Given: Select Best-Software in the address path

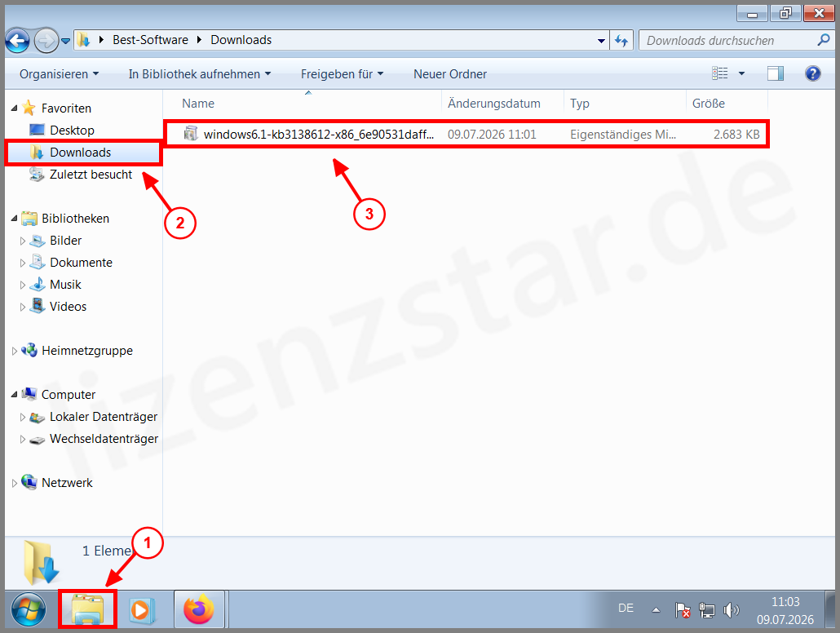Looking at the screenshot, I should pos(150,40).
